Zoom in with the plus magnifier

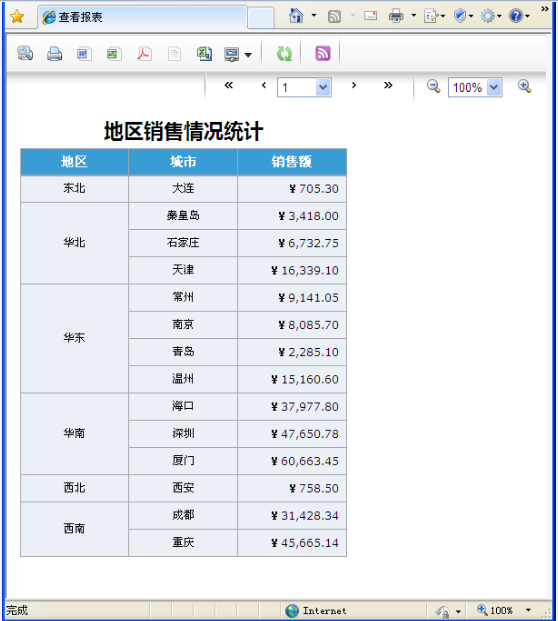click(x=524, y=86)
